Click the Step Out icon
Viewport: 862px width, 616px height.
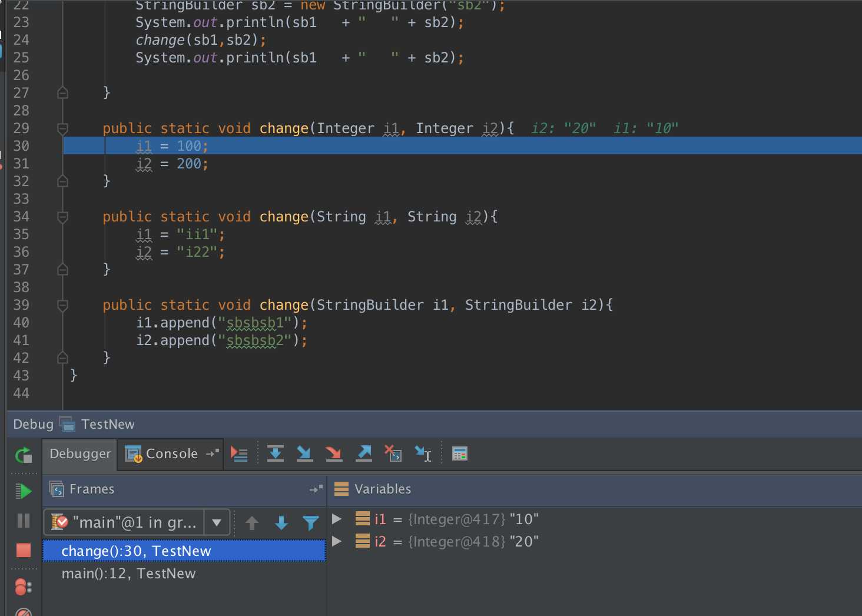[x=364, y=453]
